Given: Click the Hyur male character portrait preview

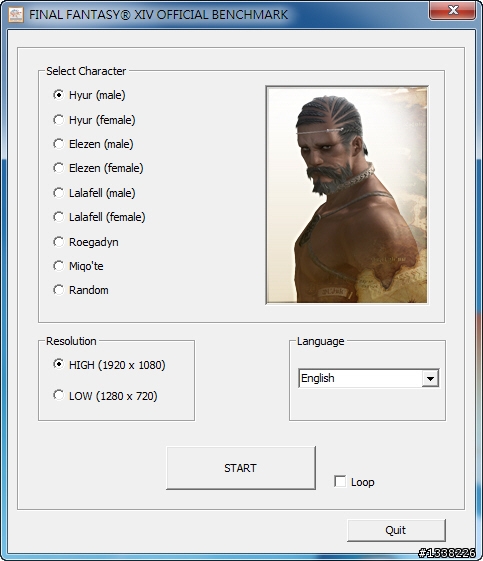Looking at the screenshot, I should 347,195.
